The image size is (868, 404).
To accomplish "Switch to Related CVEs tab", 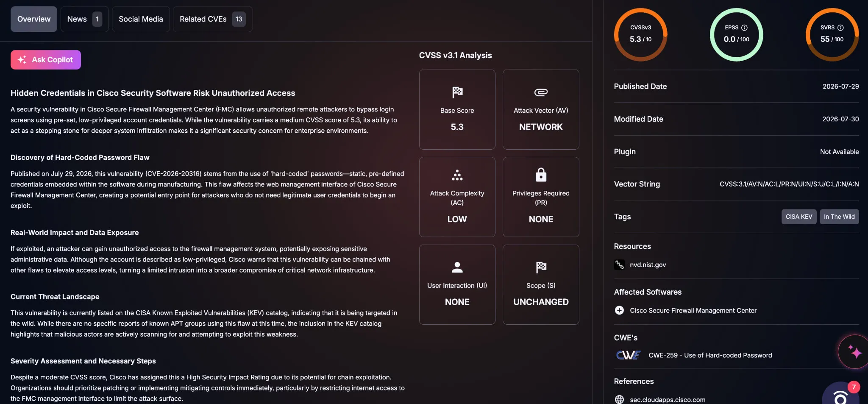I will click(213, 19).
